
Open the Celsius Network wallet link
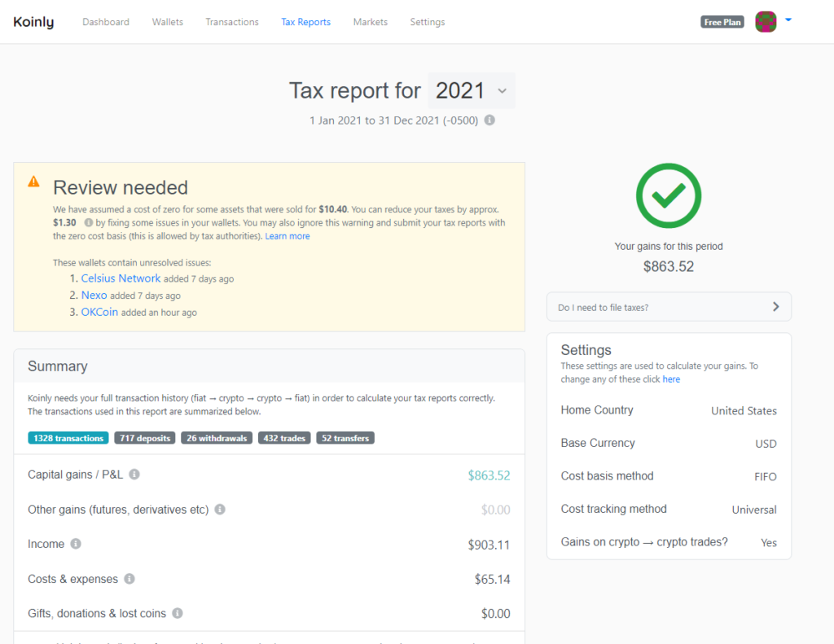(121, 278)
